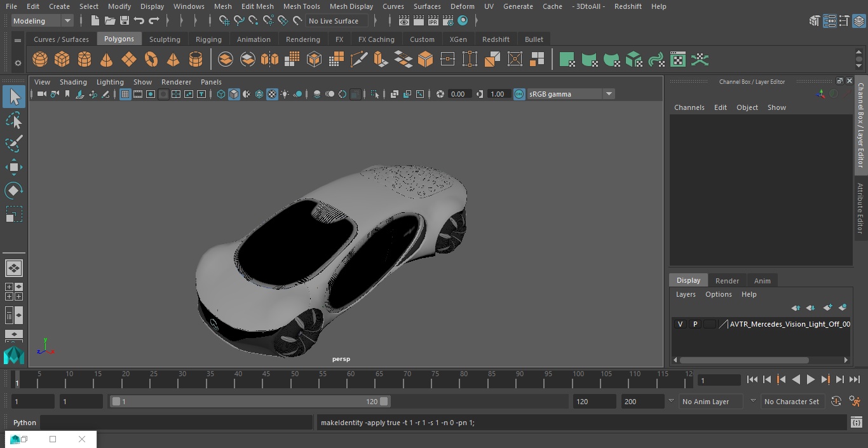Toggle visibility V of AVTR_Mercedes layer
Image resolution: width=868 pixels, height=448 pixels.
pyautogui.click(x=680, y=324)
